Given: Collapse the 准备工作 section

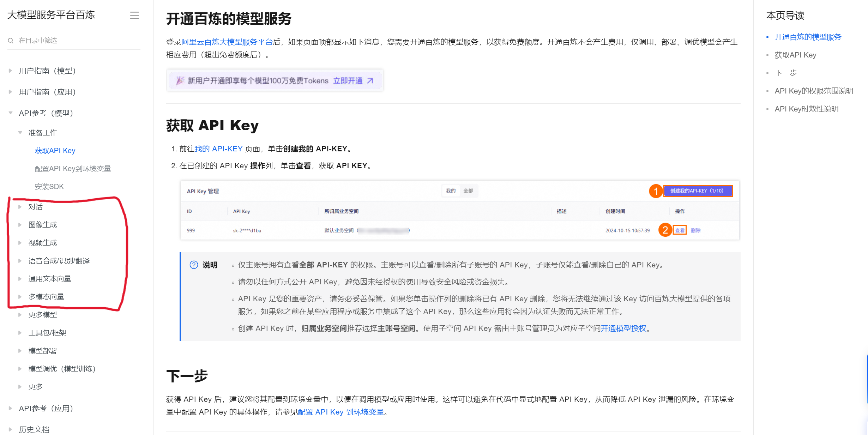Looking at the screenshot, I should [x=20, y=132].
